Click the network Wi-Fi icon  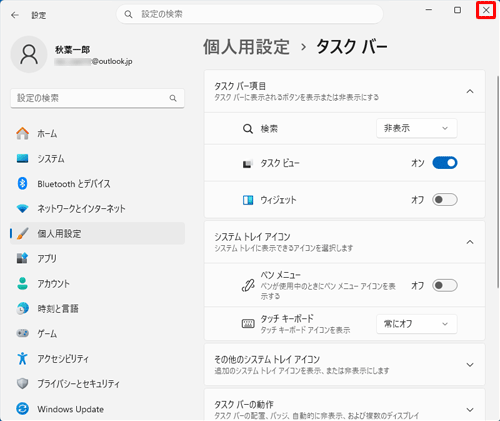[x=22, y=209]
